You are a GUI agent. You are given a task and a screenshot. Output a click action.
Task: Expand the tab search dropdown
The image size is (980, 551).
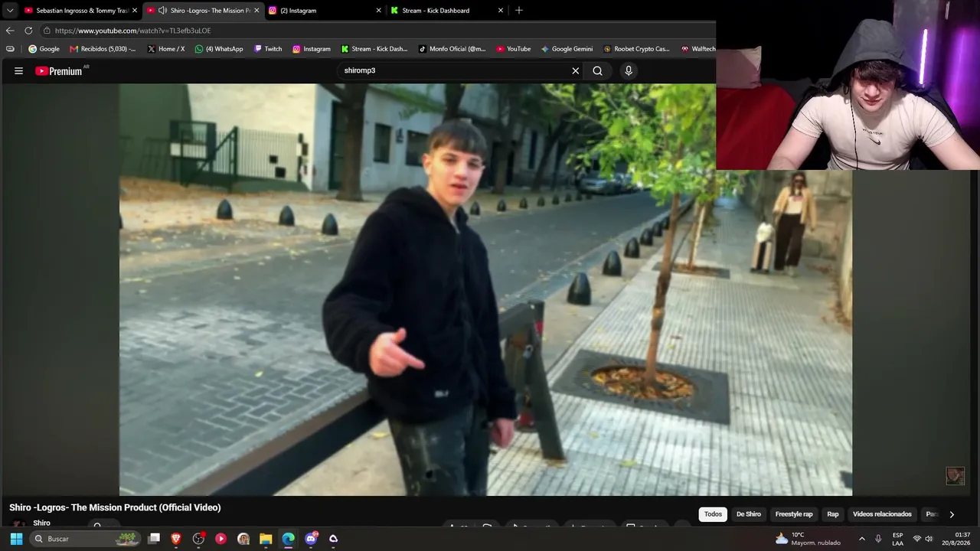(x=10, y=11)
